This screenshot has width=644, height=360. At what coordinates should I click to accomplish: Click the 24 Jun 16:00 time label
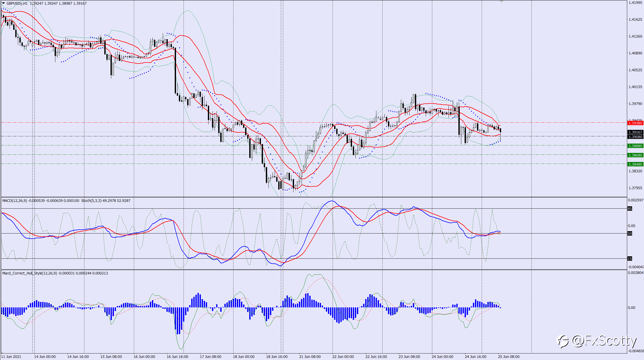(475, 357)
